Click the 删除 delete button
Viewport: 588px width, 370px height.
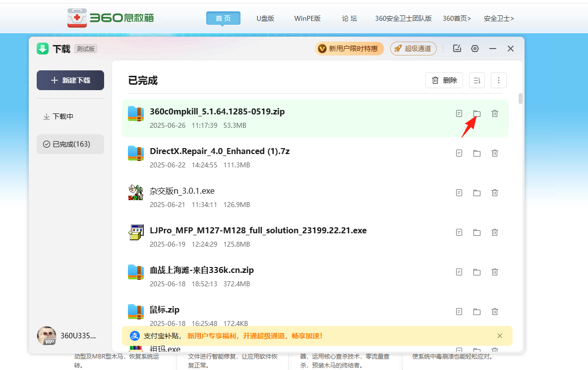(x=444, y=80)
